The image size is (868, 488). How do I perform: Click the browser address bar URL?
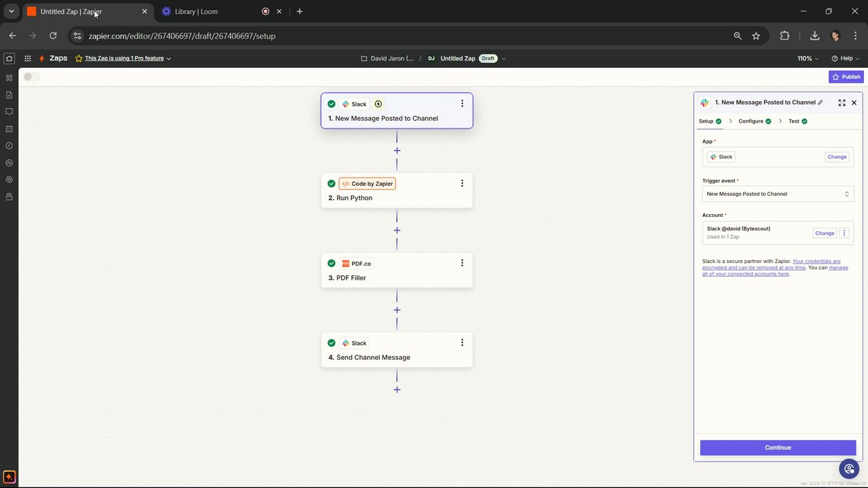(x=182, y=36)
